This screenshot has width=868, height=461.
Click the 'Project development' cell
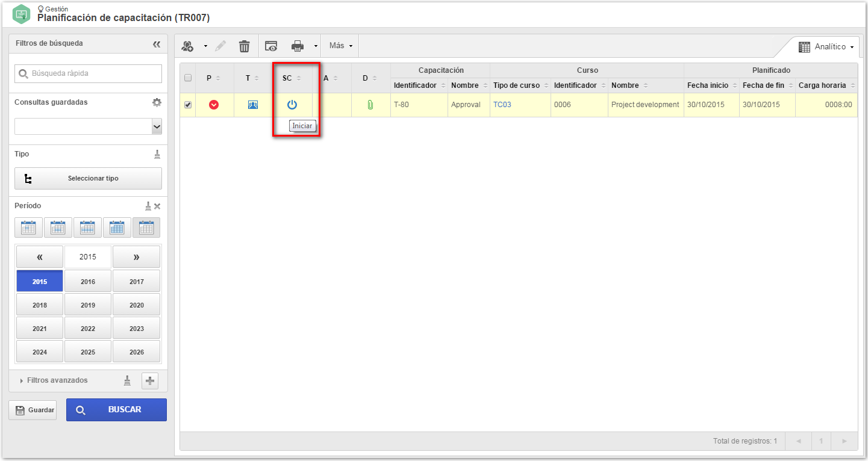pos(646,105)
